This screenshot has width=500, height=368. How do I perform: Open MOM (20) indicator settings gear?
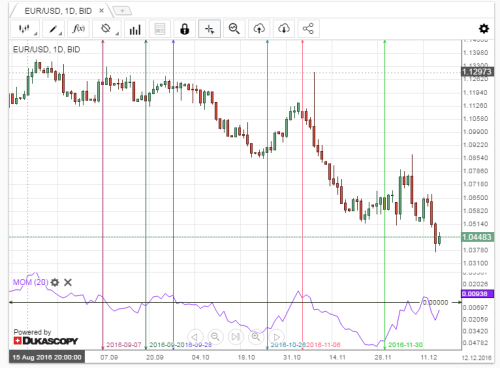click(55, 282)
